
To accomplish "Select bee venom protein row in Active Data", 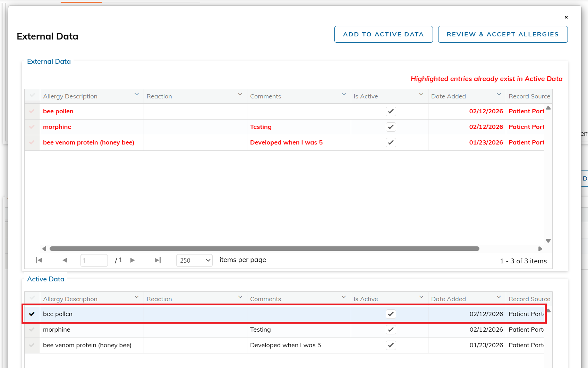I will click(x=32, y=345).
